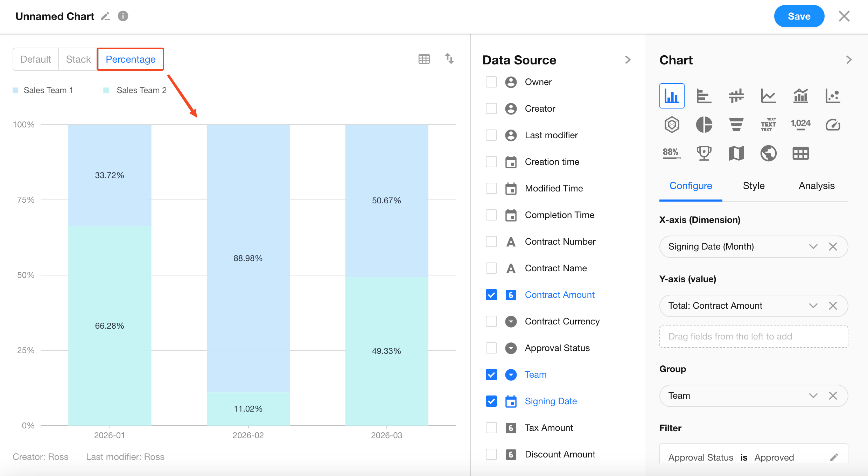Expand the Total: Contract Amount dropdown

(813, 306)
